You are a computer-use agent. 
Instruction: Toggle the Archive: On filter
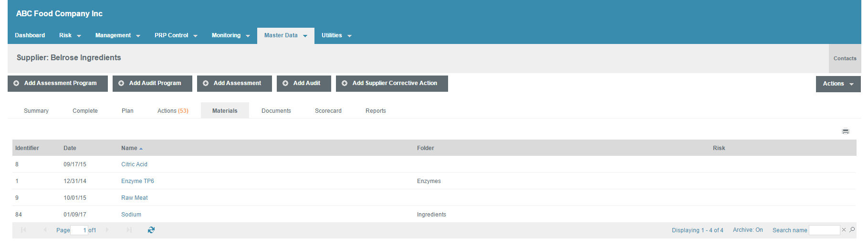coord(748,230)
